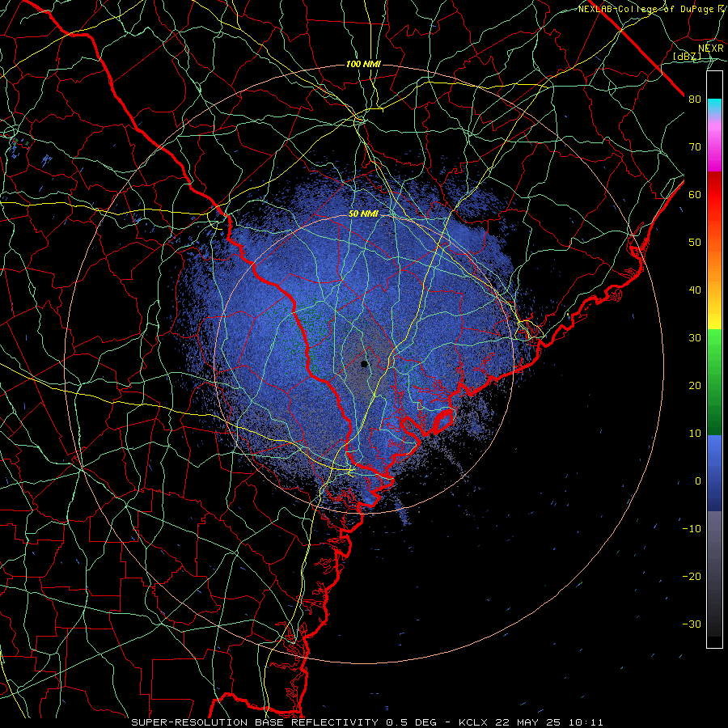Image resolution: width=728 pixels, height=728 pixels.
Task: Click the blue band of the dBZ color bar
Action: pyautogui.click(x=714, y=472)
